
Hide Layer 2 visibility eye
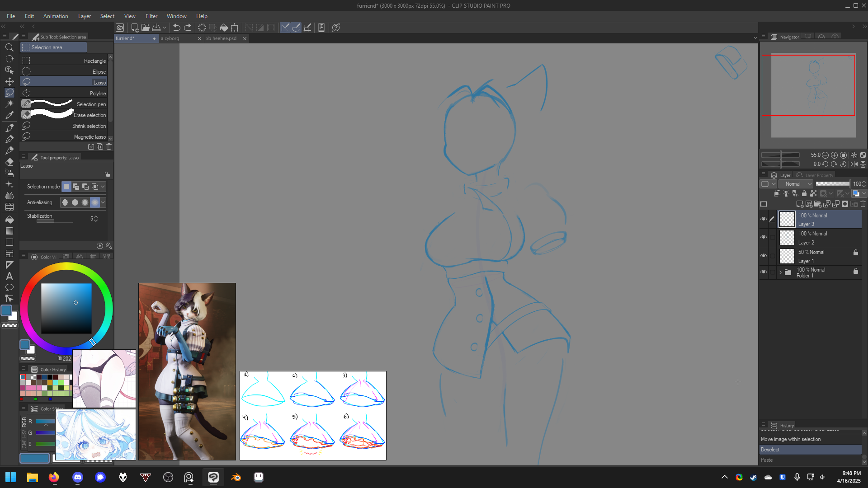764,237
